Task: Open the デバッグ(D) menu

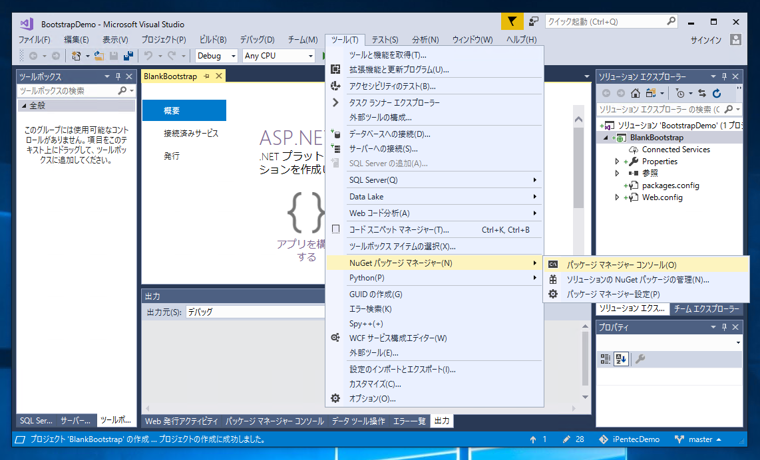Action: 257,40
